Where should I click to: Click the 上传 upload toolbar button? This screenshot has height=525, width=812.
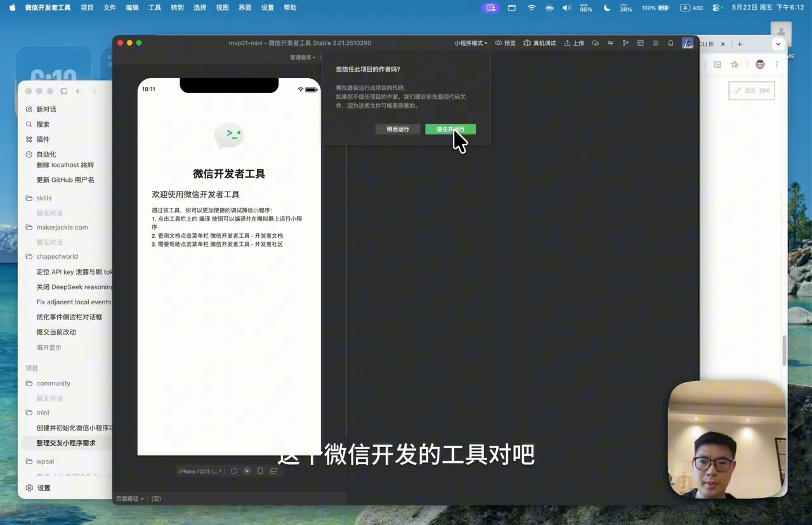coord(574,43)
